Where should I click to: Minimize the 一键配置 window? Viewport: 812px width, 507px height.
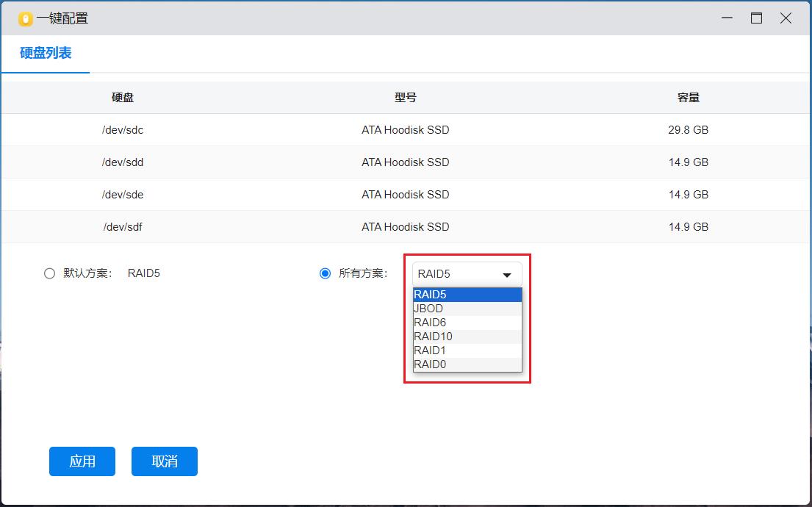727,18
